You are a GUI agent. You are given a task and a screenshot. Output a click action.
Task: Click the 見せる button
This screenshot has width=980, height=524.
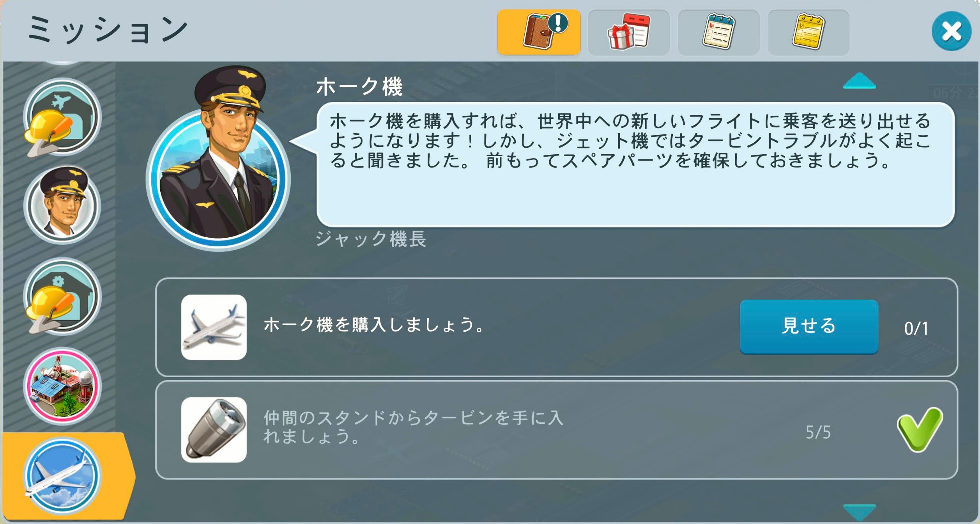[x=809, y=326]
